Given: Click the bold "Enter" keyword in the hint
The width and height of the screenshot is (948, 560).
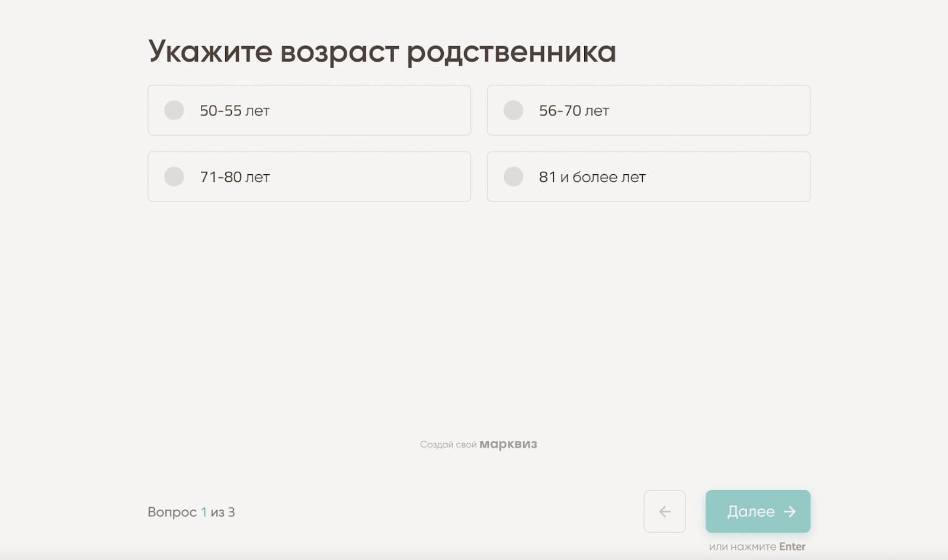Looking at the screenshot, I should pyautogui.click(x=792, y=546).
